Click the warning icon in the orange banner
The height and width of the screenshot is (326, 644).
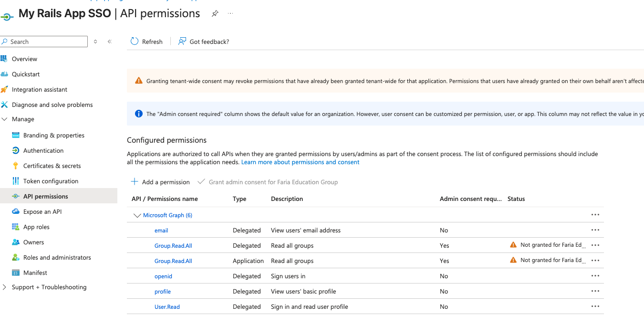[x=139, y=81]
